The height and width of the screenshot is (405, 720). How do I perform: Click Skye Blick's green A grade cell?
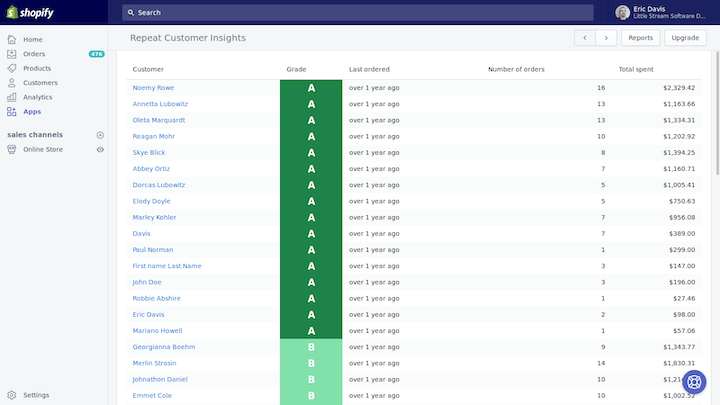[311, 153]
